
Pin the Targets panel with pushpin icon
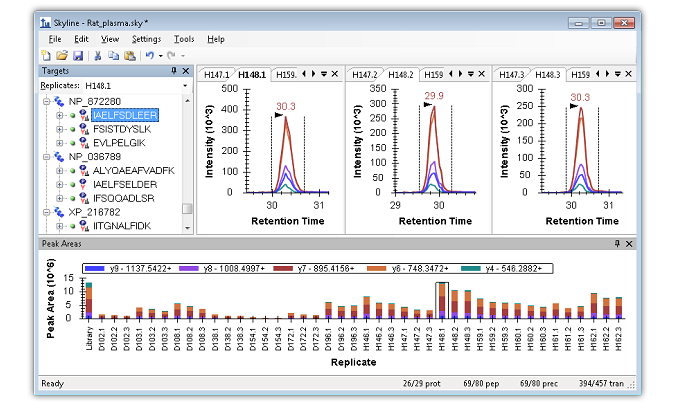(173, 71)
